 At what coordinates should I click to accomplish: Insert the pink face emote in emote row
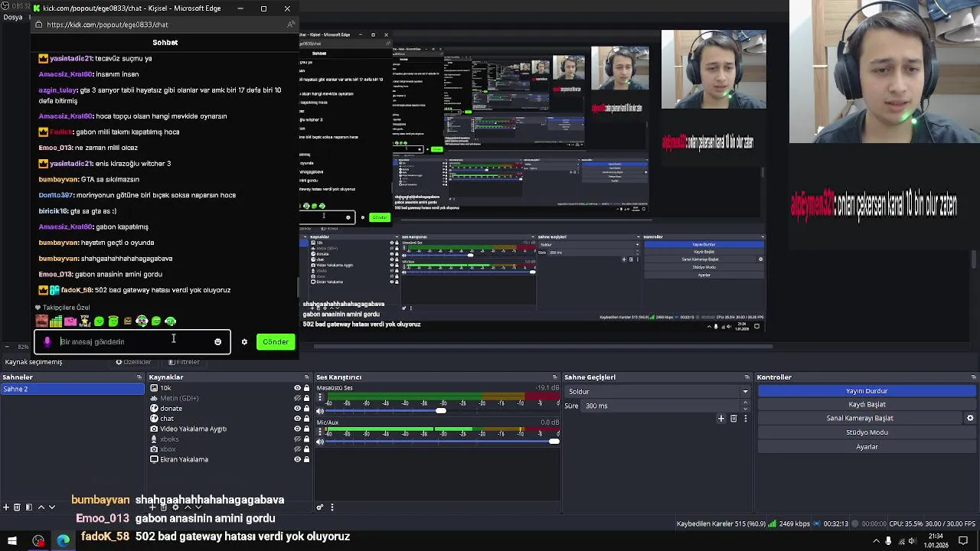[70, 321]
